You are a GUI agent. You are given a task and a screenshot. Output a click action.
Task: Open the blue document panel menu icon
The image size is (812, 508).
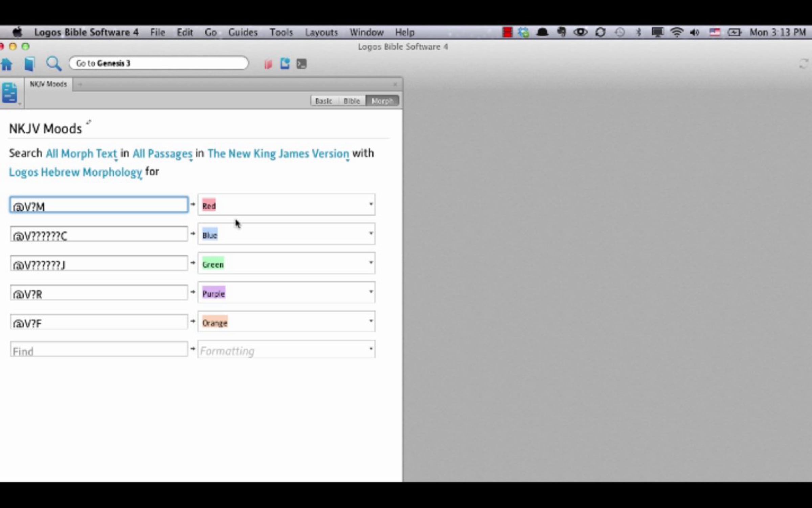point(10,92)
